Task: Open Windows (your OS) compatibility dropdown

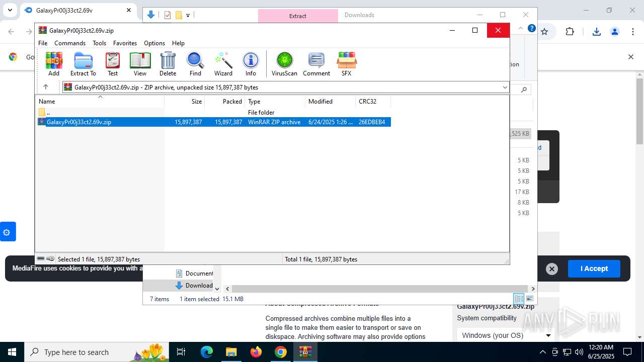Action: coord(507,335)
